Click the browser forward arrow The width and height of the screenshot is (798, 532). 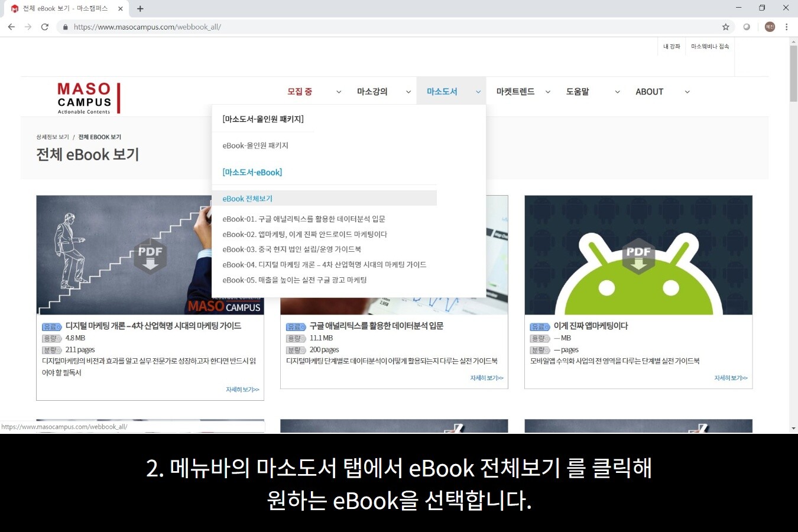point(28,27)
